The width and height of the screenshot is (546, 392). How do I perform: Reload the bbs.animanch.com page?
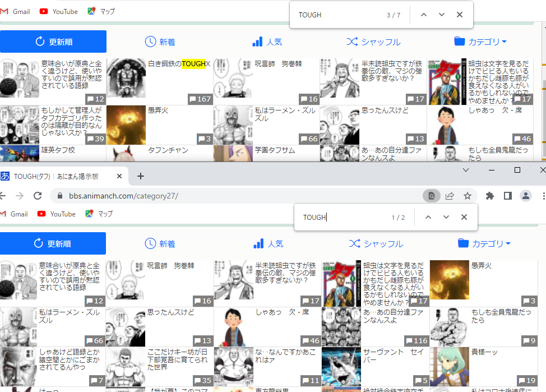tap(38, 196)
